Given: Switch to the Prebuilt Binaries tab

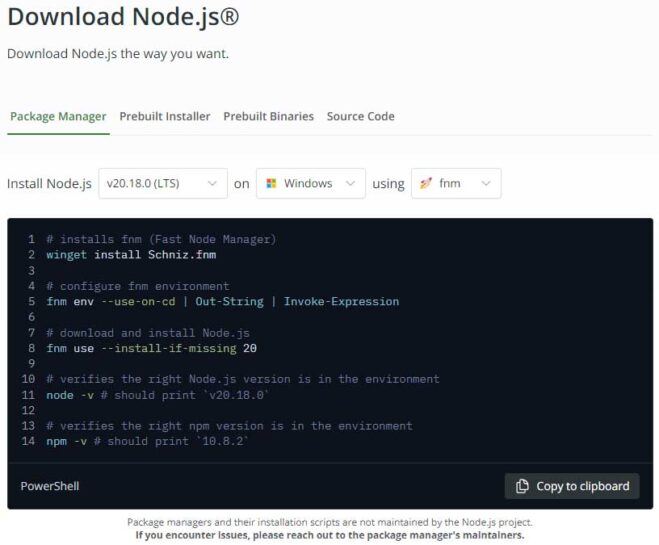Looking at the screenshot, I should click(x=269, y=116).
